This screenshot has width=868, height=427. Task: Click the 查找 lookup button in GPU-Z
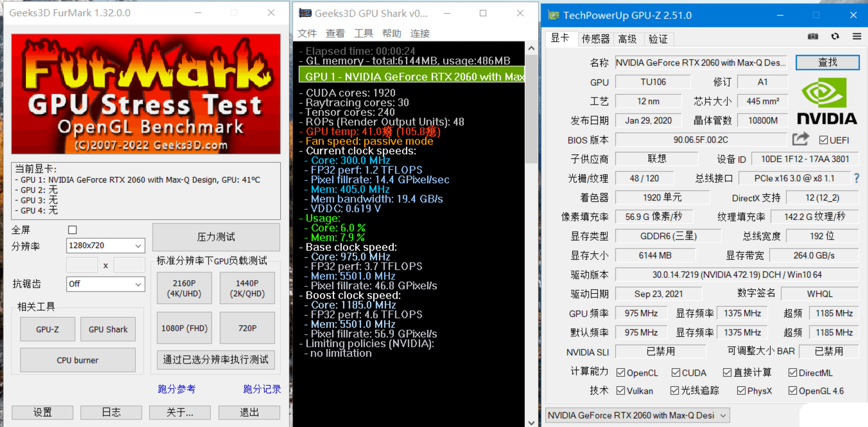[x=827, y=63]
